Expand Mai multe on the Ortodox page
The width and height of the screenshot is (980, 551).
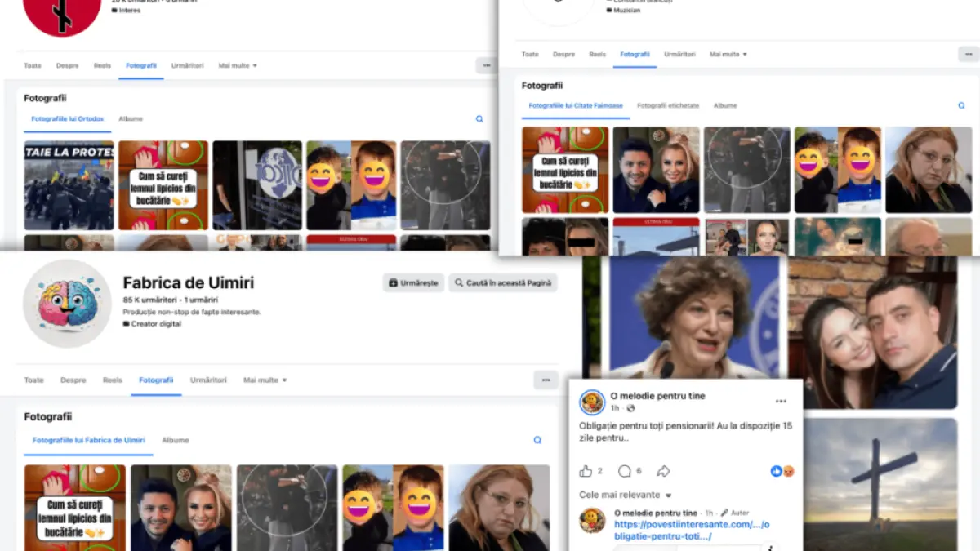[238, 65]
